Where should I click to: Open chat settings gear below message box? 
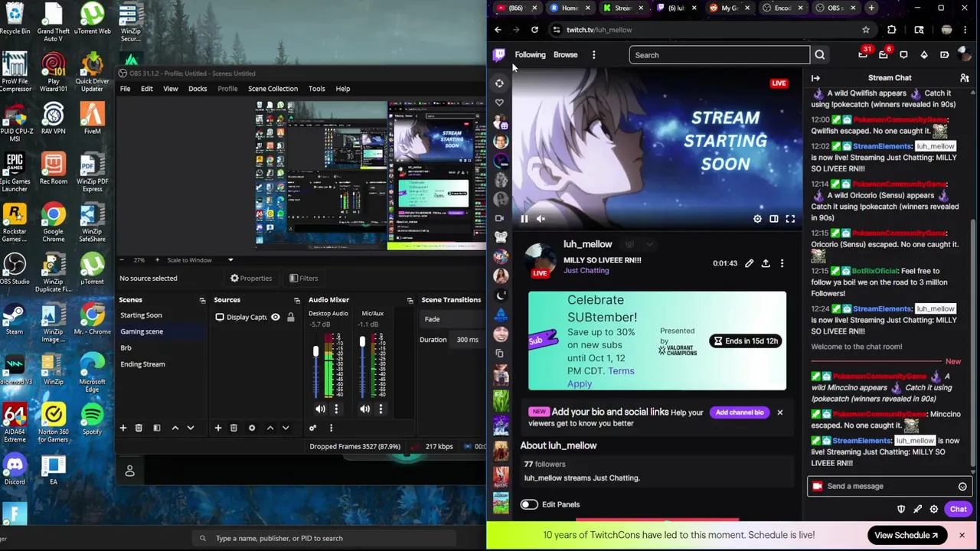(933, 509)
